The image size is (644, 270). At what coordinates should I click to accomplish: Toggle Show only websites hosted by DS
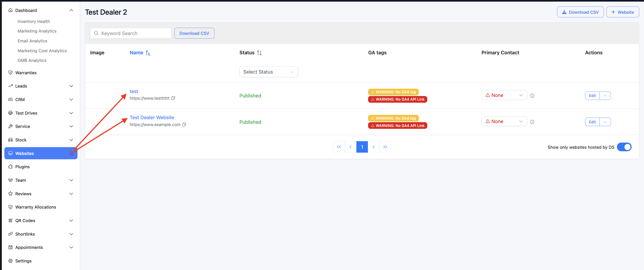(x=624, y=147)
